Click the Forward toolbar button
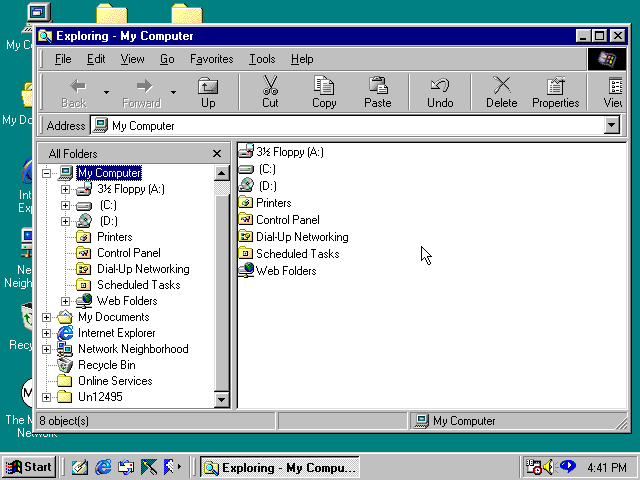 click(x=141, y=93)
